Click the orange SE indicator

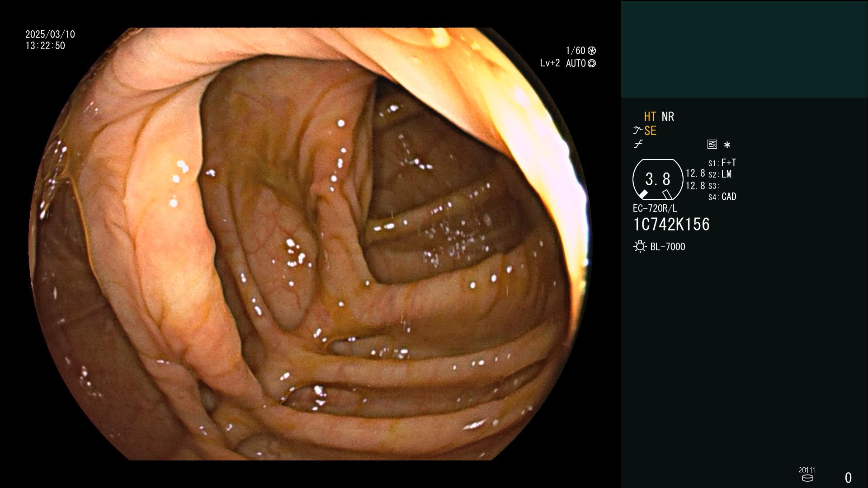650,131
